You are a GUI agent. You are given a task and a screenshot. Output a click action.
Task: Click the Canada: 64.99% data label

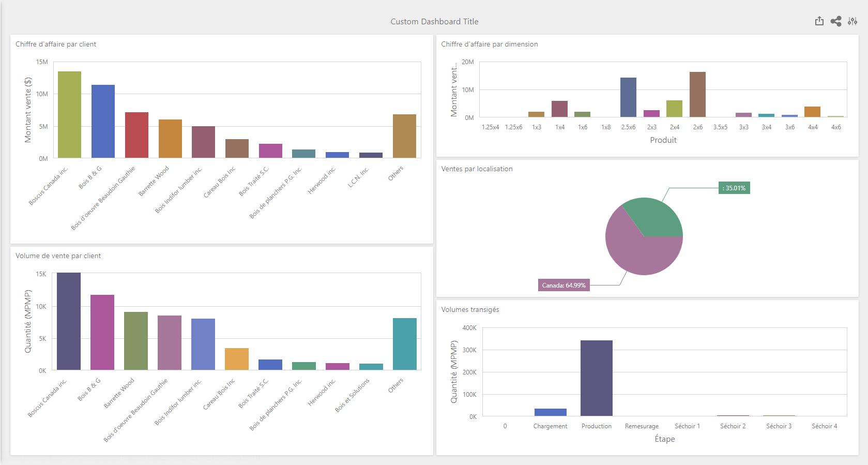564,286
